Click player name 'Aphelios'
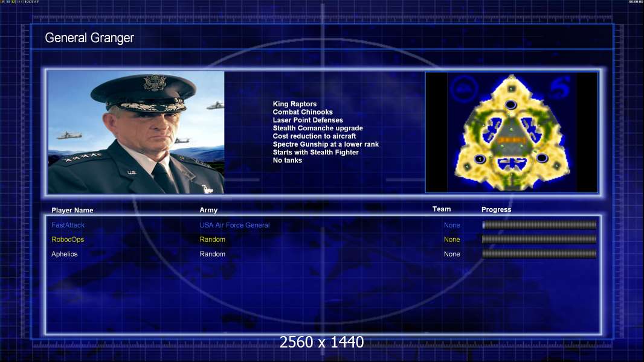Screen dimensions: 644x362 [65, 254]
